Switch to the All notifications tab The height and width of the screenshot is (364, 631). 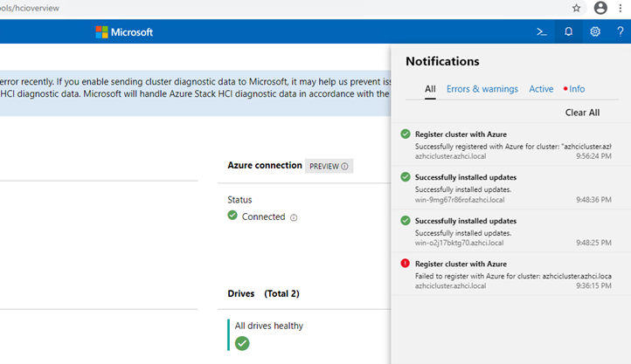point(430,89)
